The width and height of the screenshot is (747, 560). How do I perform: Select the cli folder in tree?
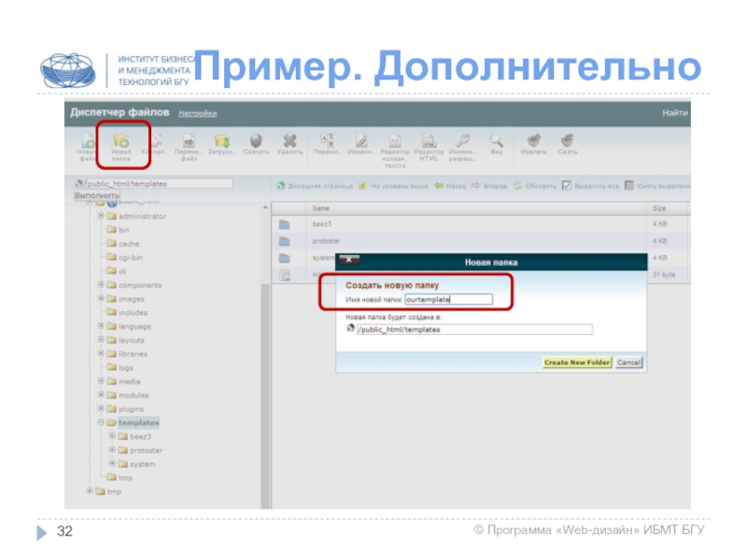[117, 271]
